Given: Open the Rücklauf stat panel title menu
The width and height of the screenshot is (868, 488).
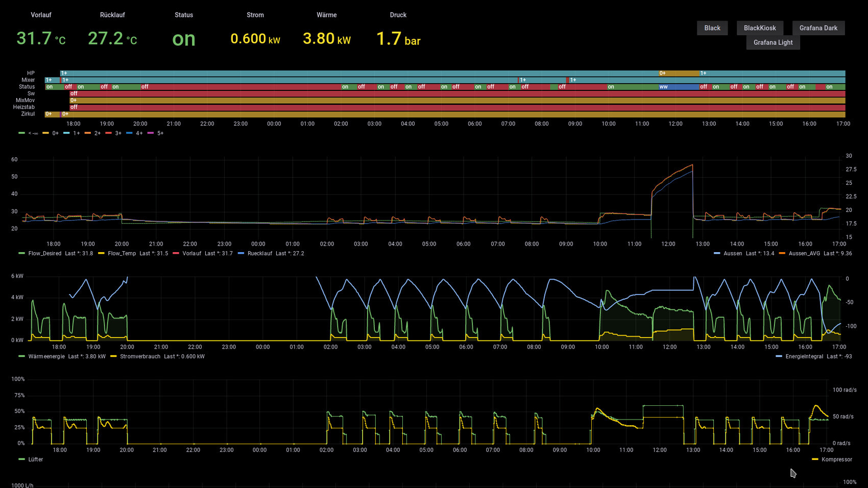Looking at the screenshot, I should click(112, 15).
